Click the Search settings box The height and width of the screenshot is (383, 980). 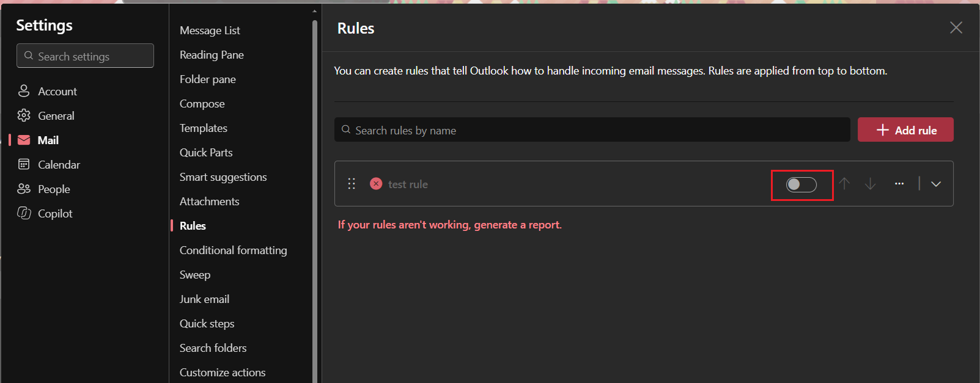click(85, 56)
